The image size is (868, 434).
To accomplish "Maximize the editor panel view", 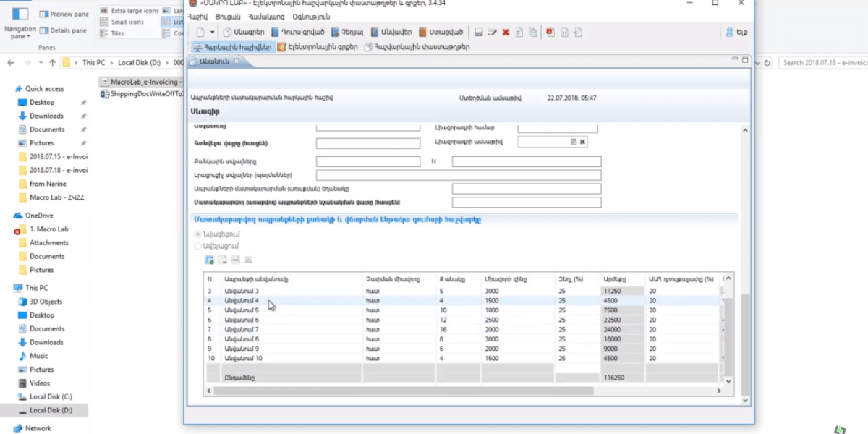I will point(745,60).
